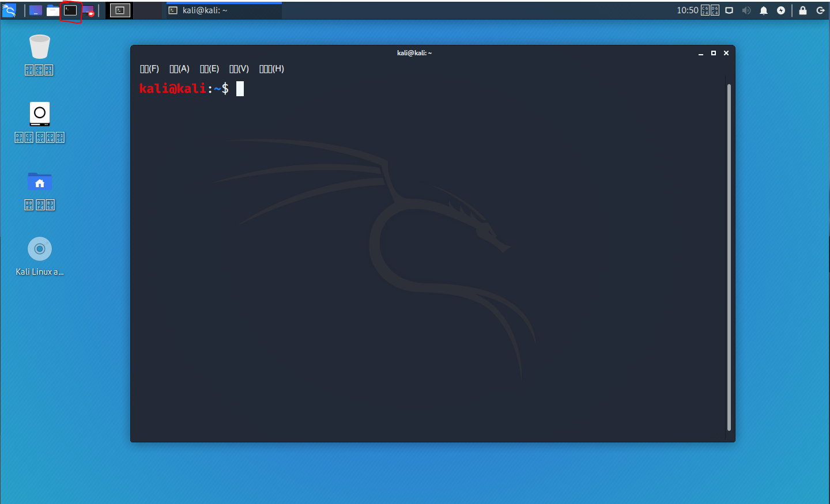The image size is (830, 504).
Task: Close the terminal window
Action: (726, 53)
